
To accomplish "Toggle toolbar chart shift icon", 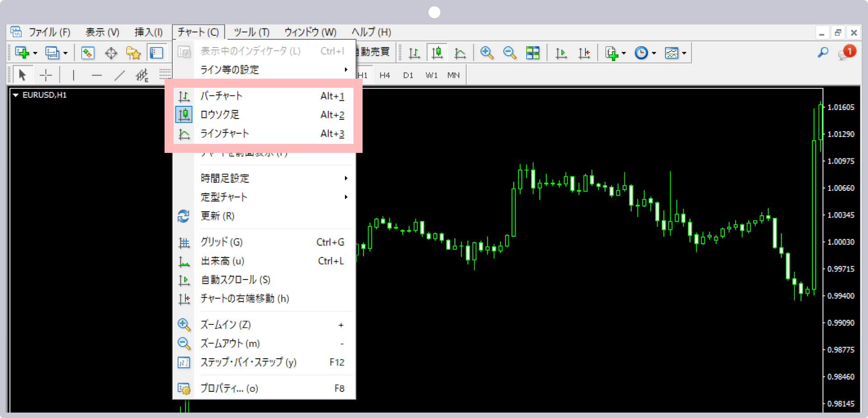I will (584, 53).
